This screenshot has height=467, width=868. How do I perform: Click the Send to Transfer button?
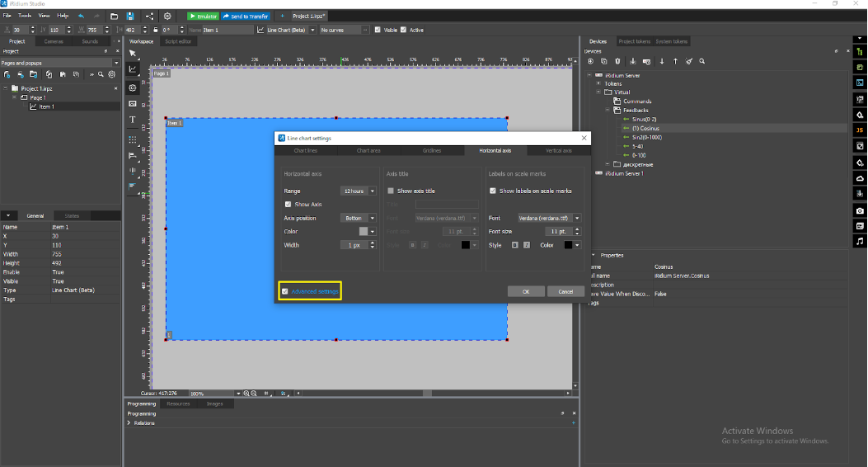pos(245,16)
